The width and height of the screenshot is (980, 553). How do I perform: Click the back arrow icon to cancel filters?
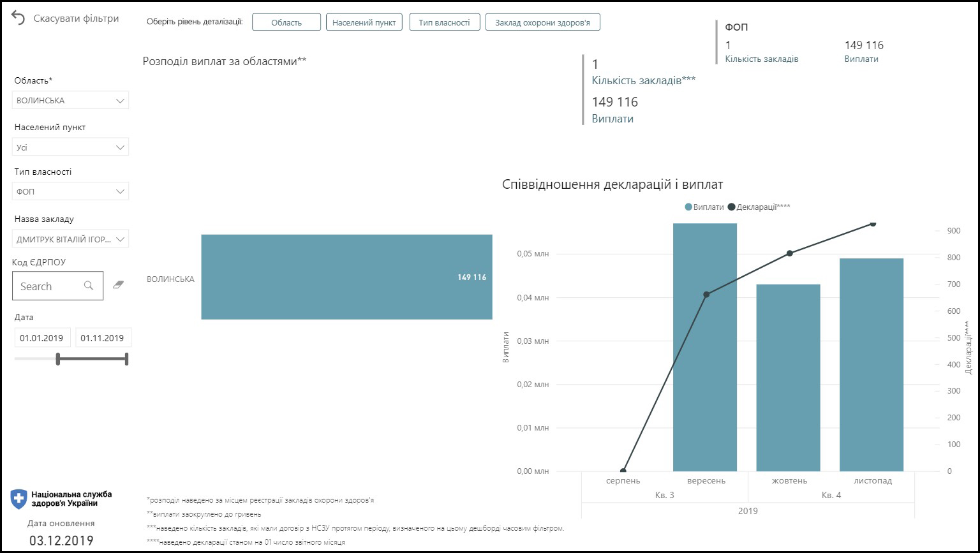(x=19, y=18)
